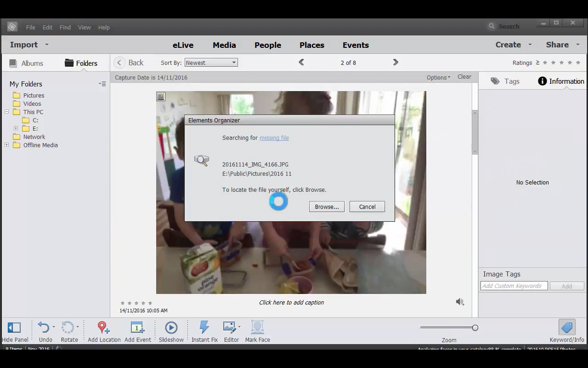Collapse the This PC tree node
This screenshot has width=588, height=368.
7,112
